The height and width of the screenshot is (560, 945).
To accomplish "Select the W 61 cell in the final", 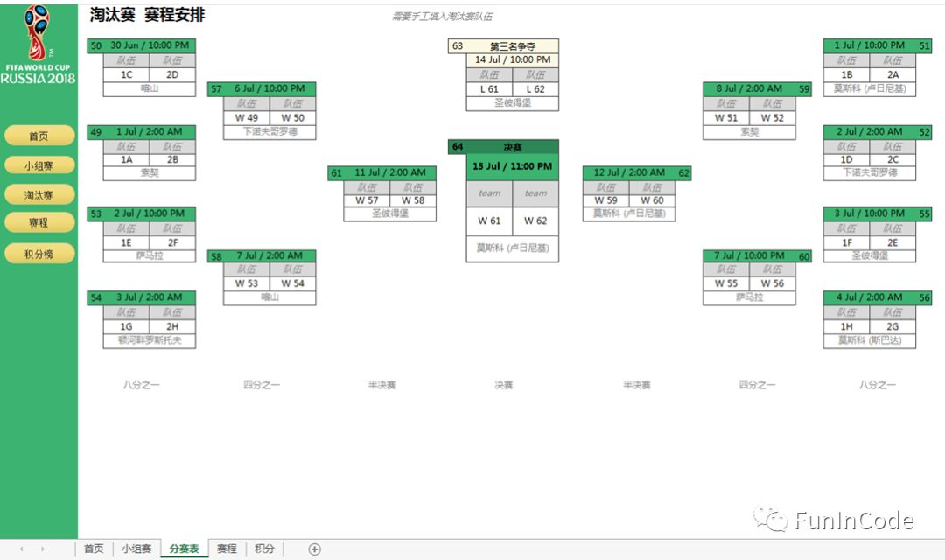I will pyautogui.click(x=489, y=221).
